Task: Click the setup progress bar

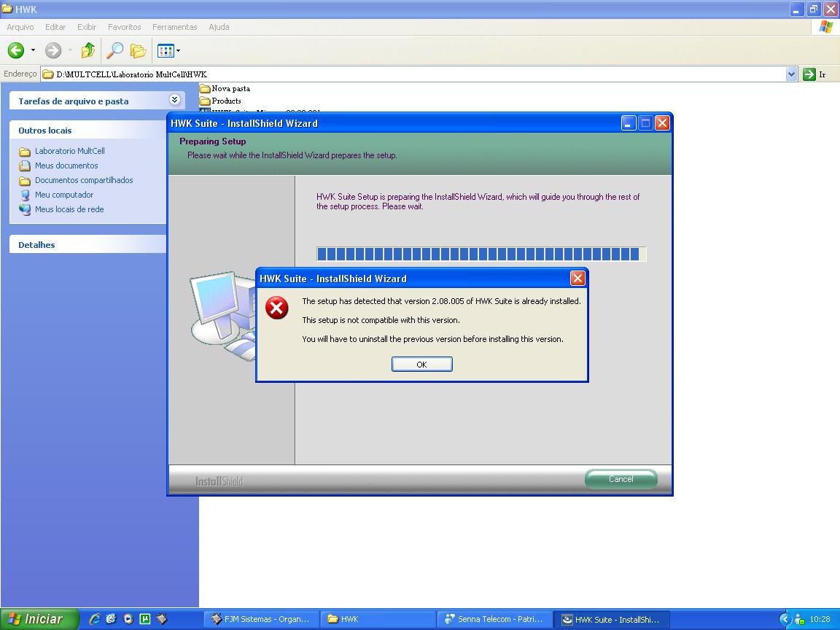Action: (481, 254)
